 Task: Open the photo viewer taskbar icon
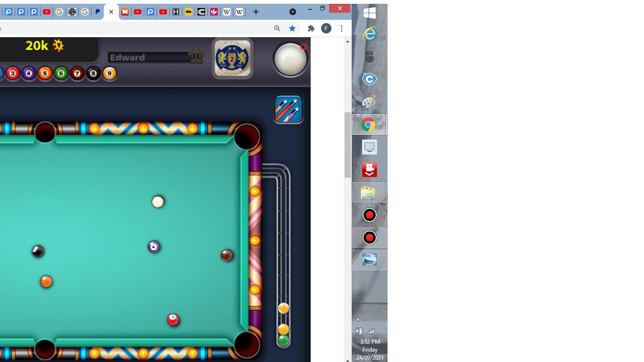(370, 260)
